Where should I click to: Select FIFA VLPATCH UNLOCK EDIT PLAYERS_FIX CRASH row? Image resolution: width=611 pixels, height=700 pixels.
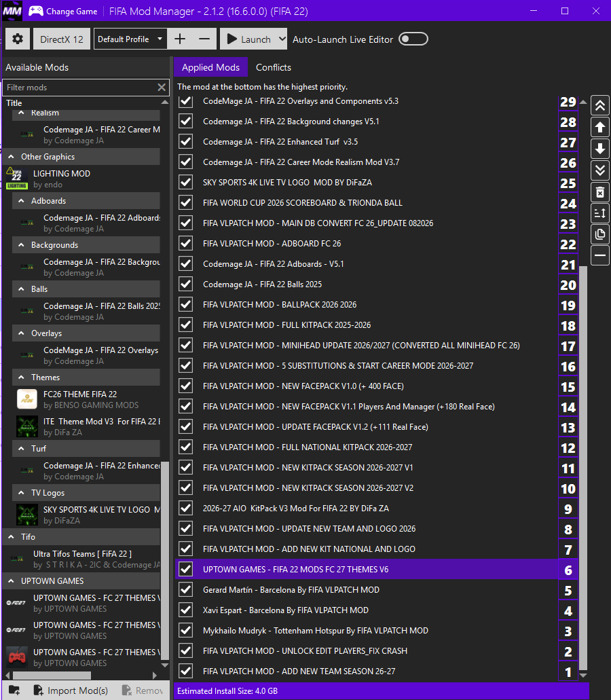coord(367,651)
